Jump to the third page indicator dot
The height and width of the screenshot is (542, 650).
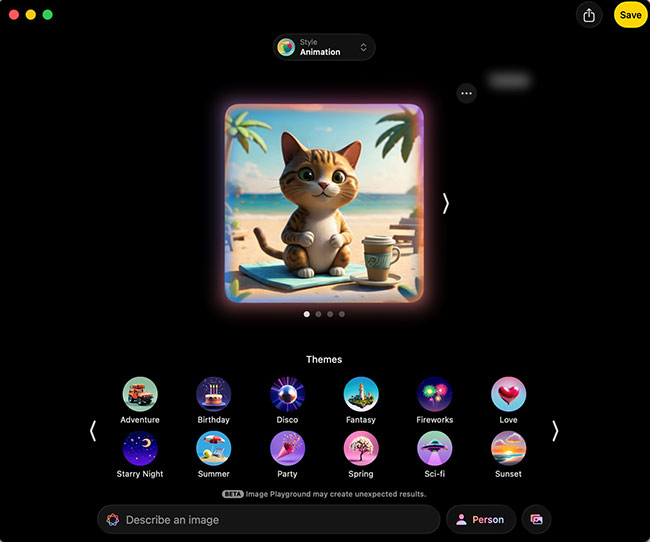(x=330, y=314)
